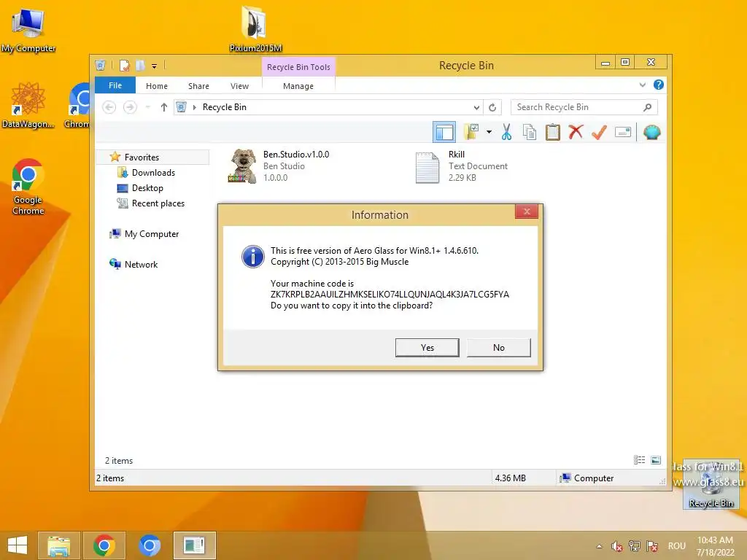747x560 pixels.
Task: Click the blue shell icon in toolbar
Action: [x=651, y=132]
